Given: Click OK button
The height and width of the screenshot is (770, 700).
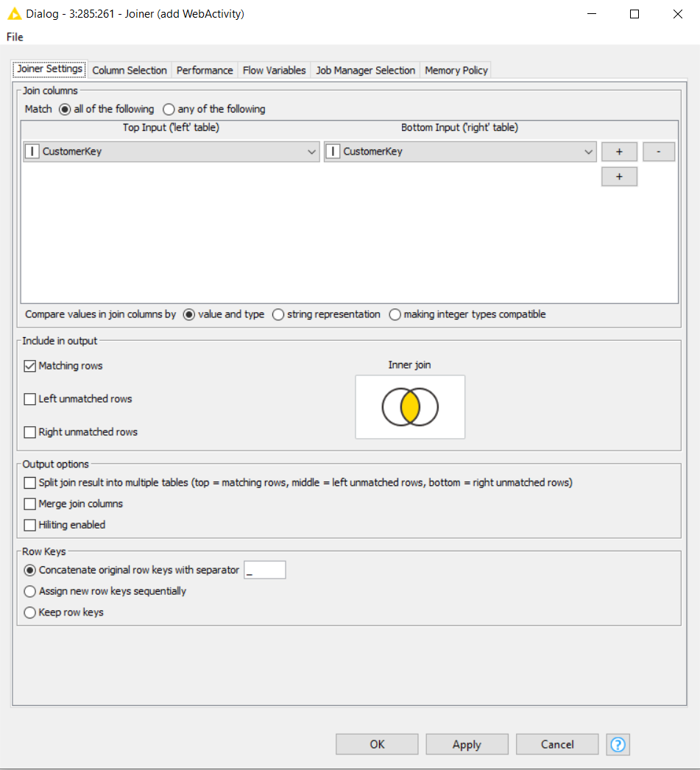Looking at the screenshot, I should tap(377, 744).
